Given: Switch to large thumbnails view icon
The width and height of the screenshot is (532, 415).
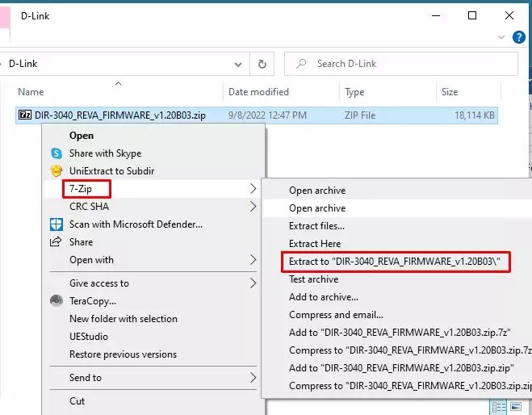Looking at the screenshot, I should click(516, 406).
